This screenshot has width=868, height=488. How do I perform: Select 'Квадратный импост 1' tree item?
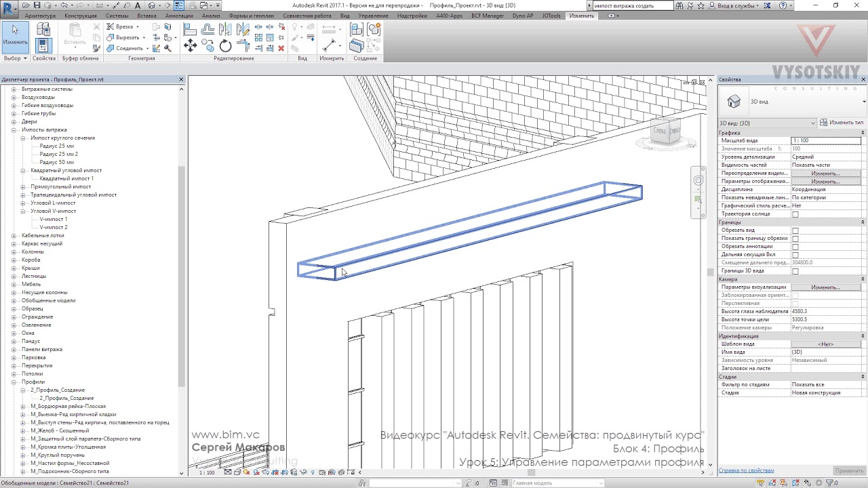[66, 179]
